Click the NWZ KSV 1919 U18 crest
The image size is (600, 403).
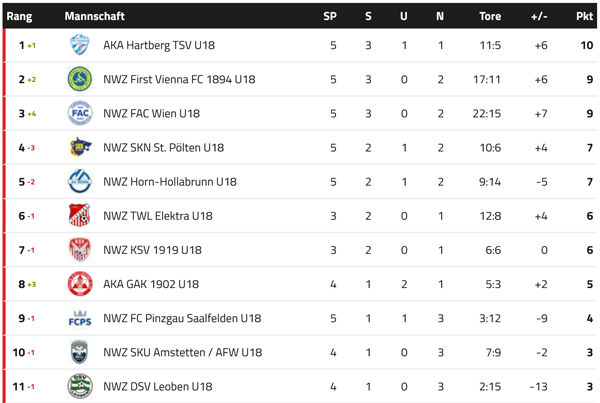tap(80, 250)
